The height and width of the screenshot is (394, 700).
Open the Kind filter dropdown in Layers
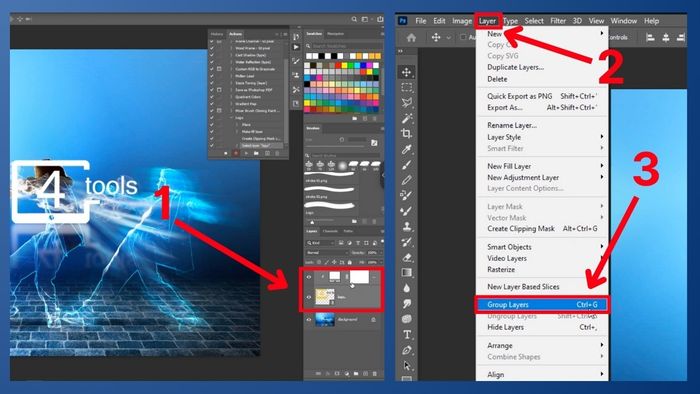(320, 243)
